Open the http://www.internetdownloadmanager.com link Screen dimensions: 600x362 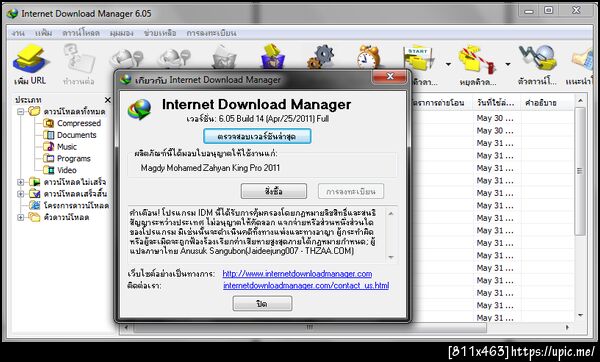click(x=297, y=274)
